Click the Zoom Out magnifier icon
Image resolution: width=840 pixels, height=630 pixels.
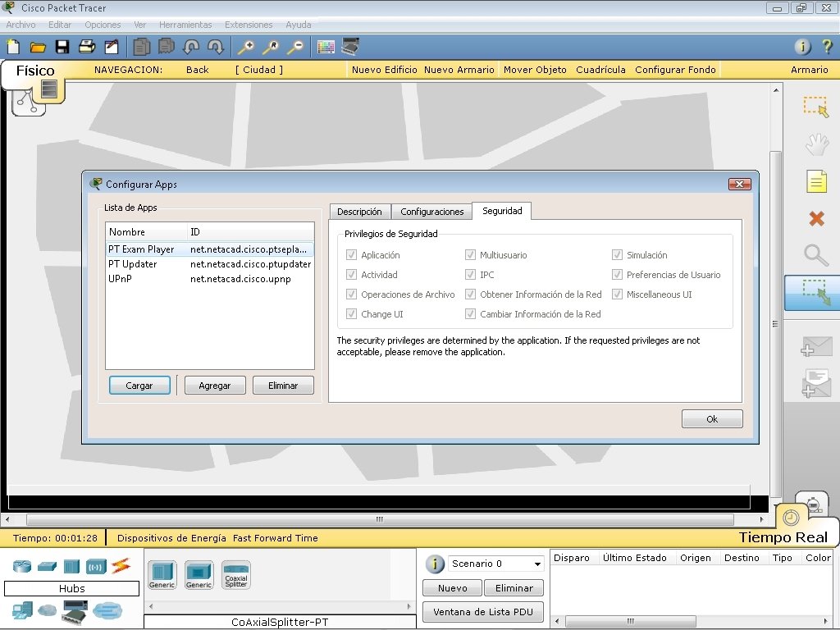tap(295, 47)
